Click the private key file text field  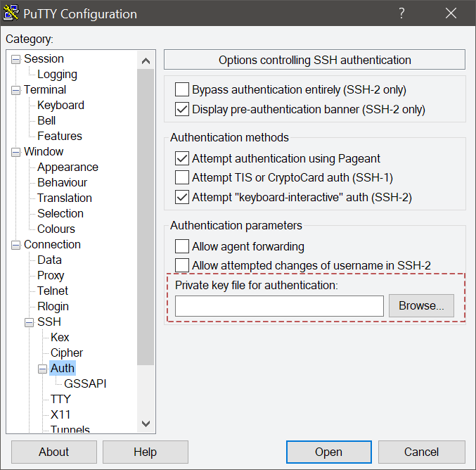click(279, 306)
